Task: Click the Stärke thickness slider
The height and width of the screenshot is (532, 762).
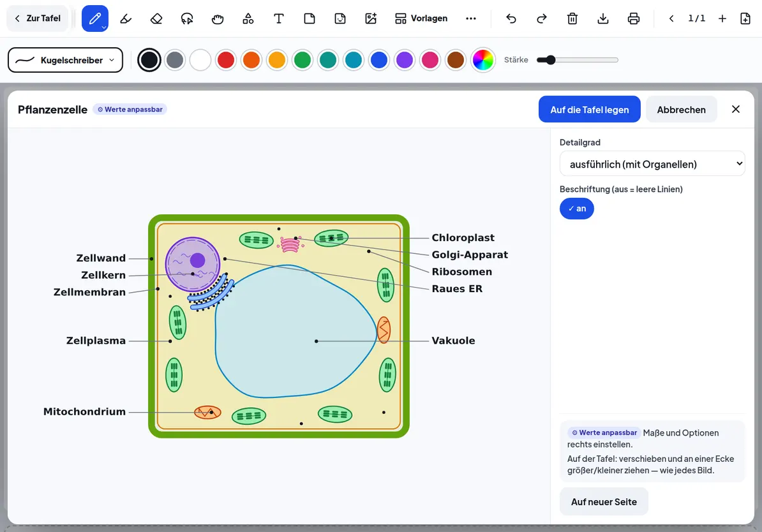Action: tap(578, 60)
